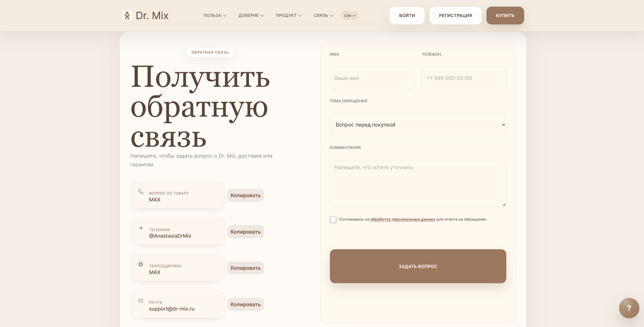This screenshot has height=327, width=644.
Task: Select the Вопрос по товару contact card
Action: click(177, 195)
